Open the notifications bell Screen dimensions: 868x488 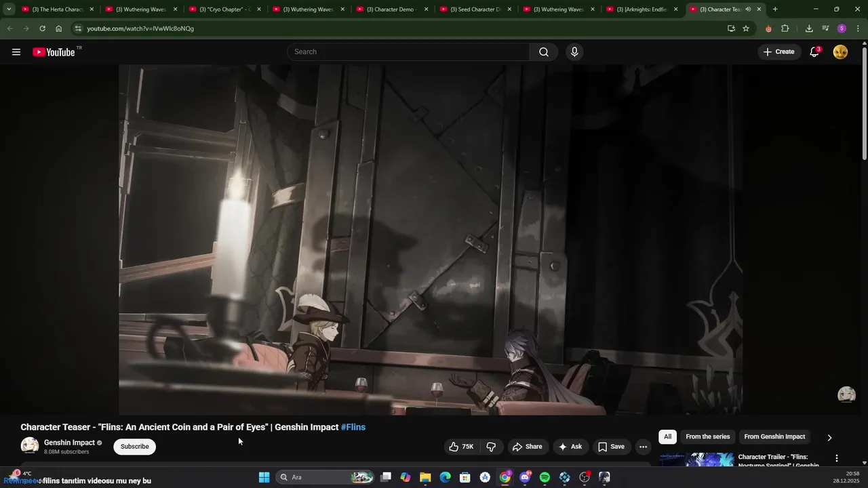814,52
